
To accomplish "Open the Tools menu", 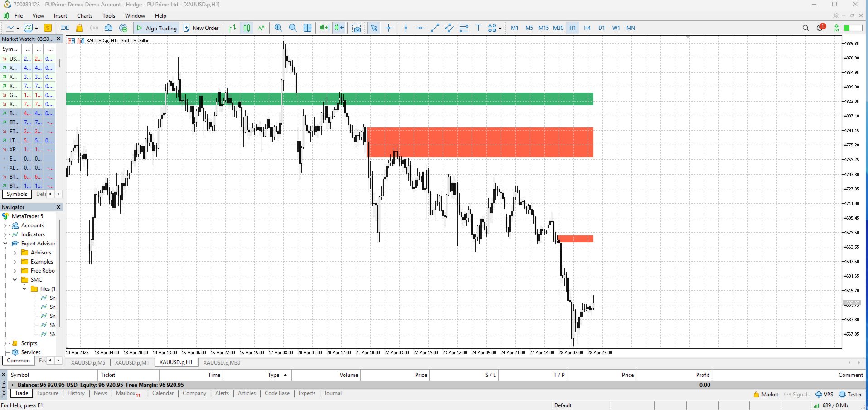I will (109, 16).
